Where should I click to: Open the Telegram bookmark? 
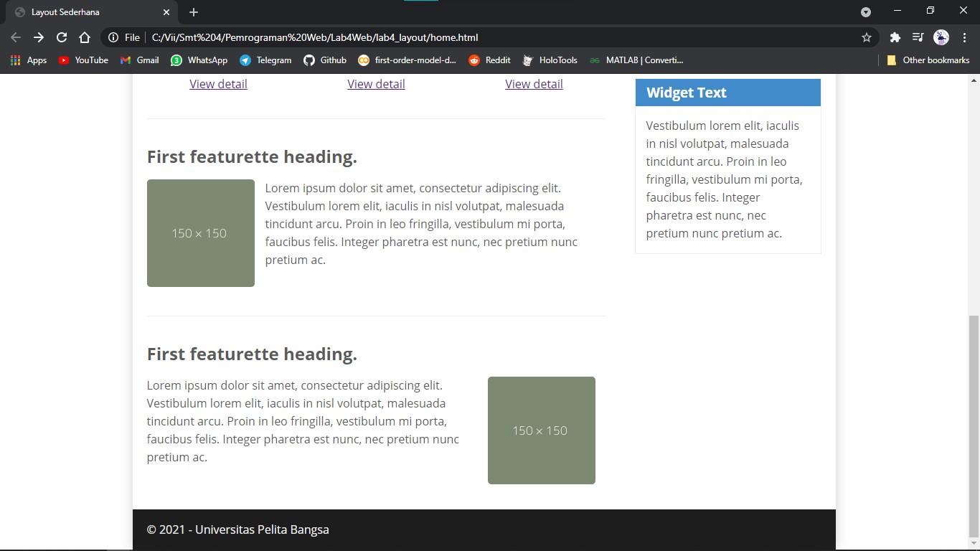265,60
